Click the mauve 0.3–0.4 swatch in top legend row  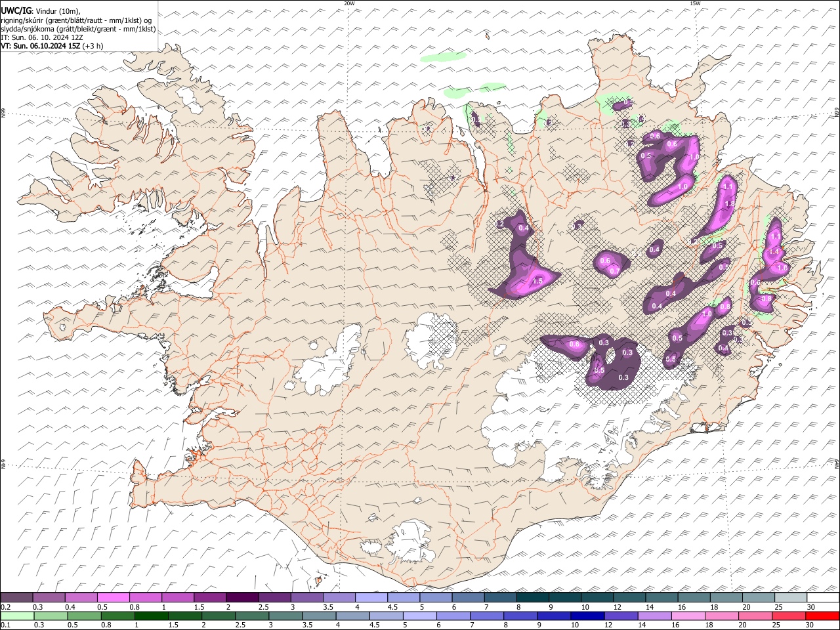(x=49, y=597)
